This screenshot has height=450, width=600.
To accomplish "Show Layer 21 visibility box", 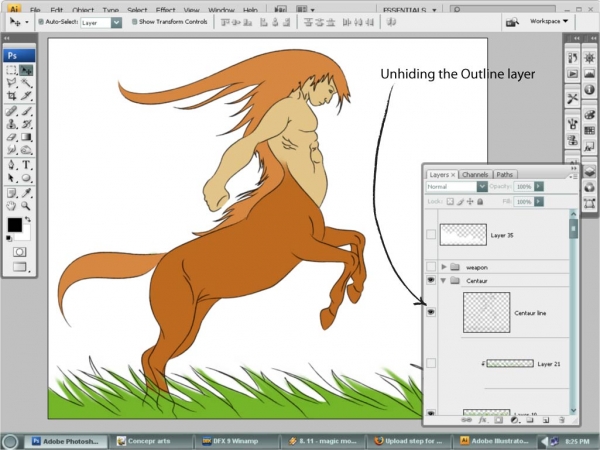I will [431, 363].
